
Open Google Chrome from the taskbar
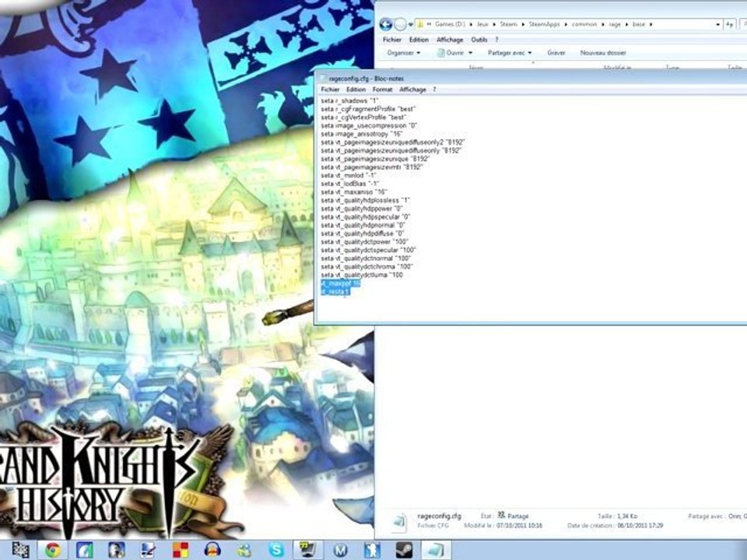click(53, 550)
